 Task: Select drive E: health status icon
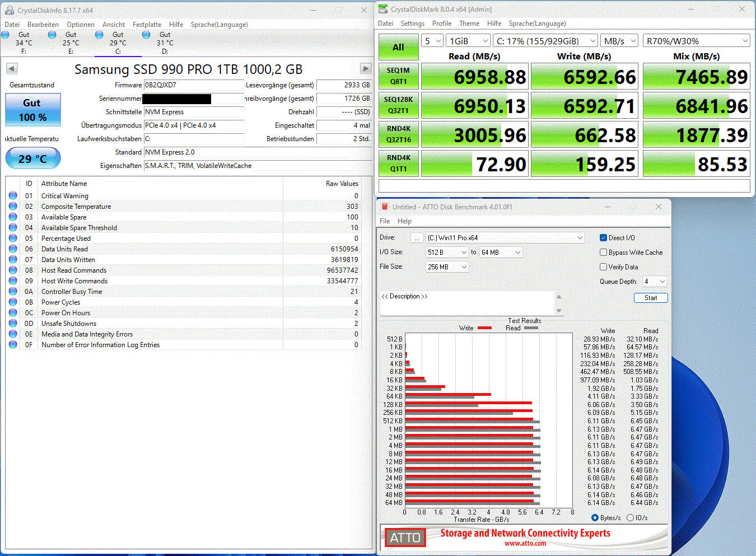(x=52, y=35)
